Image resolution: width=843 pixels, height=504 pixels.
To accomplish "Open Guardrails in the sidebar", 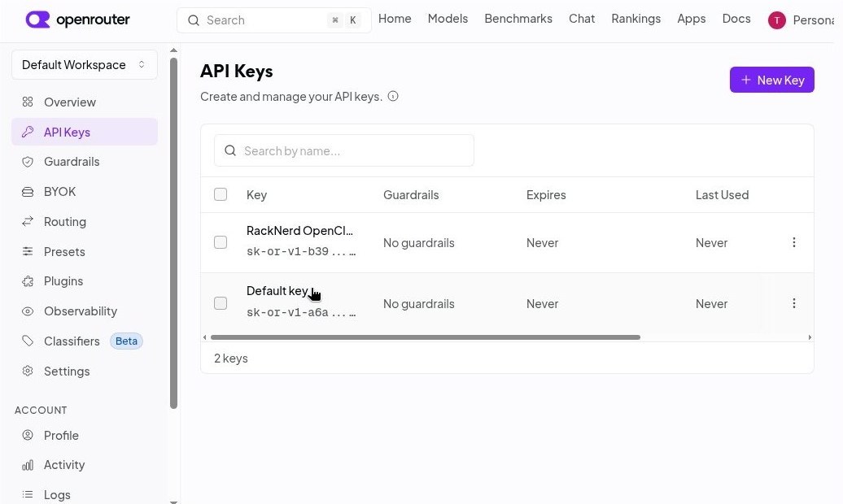I will point(85,162).
